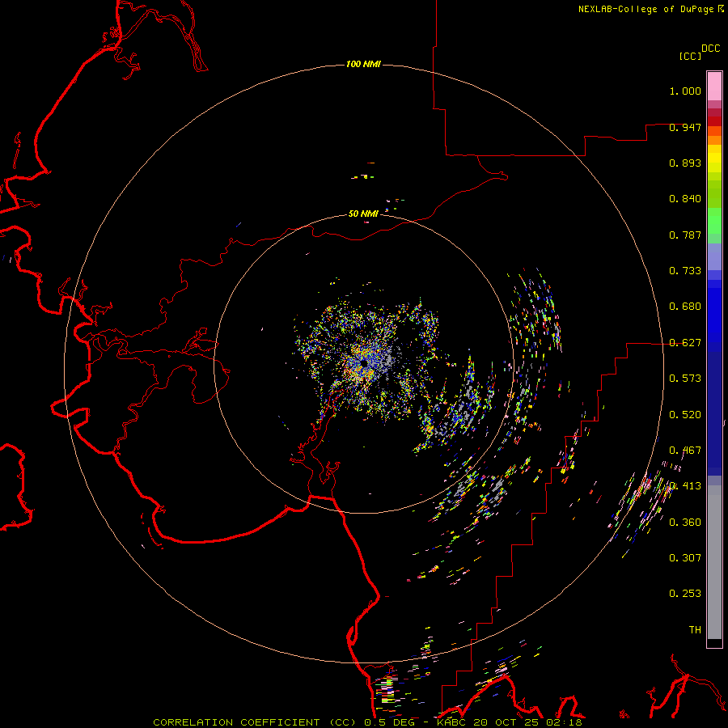Pick the red color bar segment
Screen dimensions: 728x728
(714, 121)
